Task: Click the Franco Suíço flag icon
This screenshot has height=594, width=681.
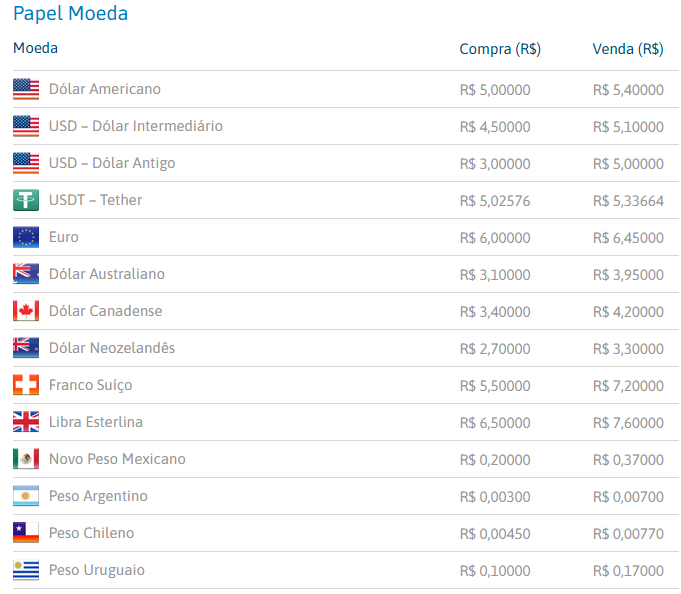Action: click(x=26, y=385)
